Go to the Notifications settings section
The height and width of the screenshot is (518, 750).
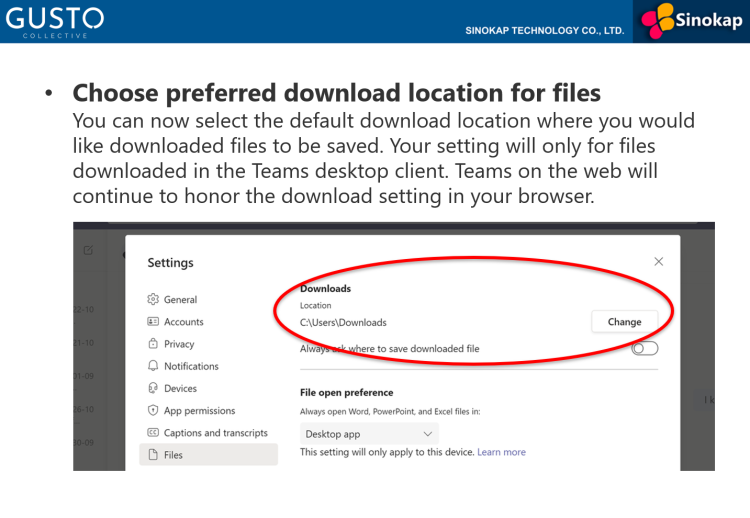(191, 366)
